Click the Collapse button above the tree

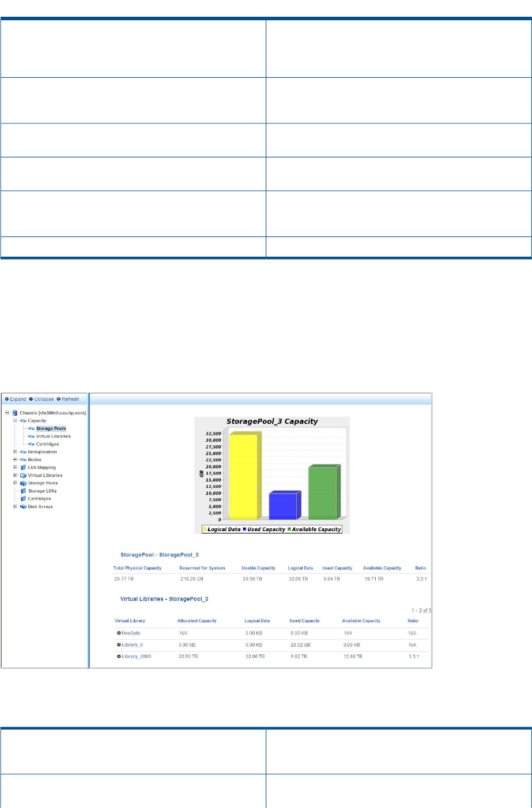tap(41, 399)
